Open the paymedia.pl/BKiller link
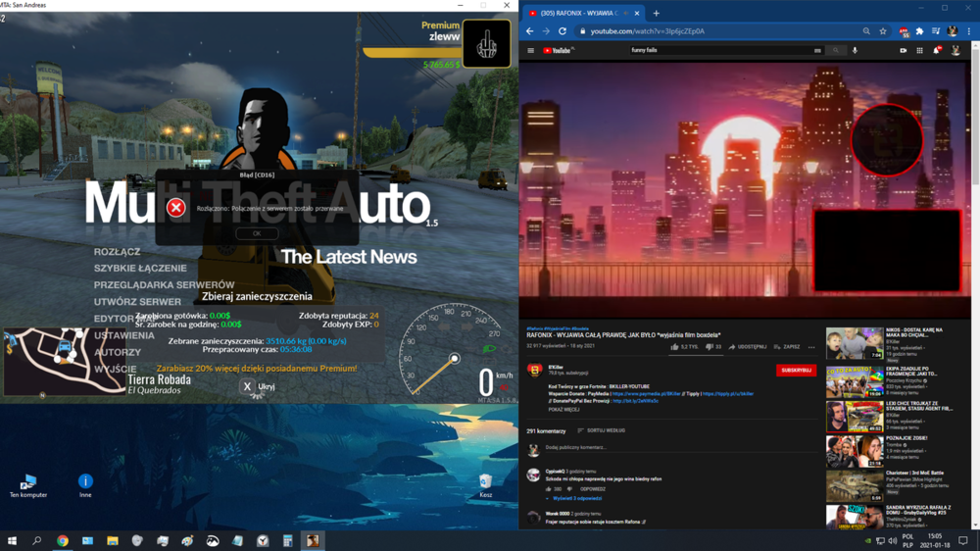Image resolution: width=980 pixels, height=551 pixels. point(646,394)
